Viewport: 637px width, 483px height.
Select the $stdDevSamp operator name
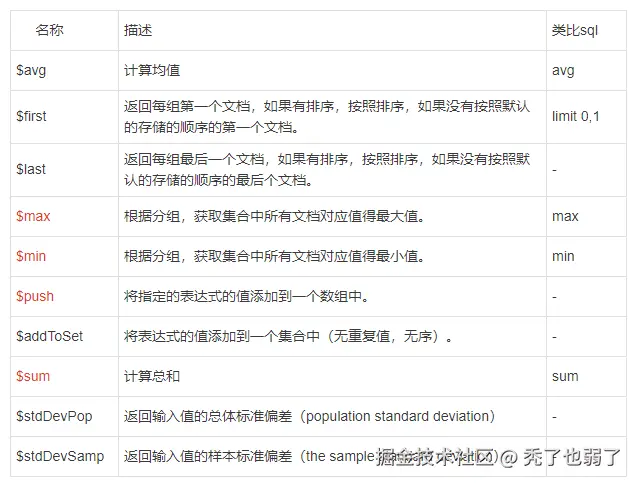60,456
